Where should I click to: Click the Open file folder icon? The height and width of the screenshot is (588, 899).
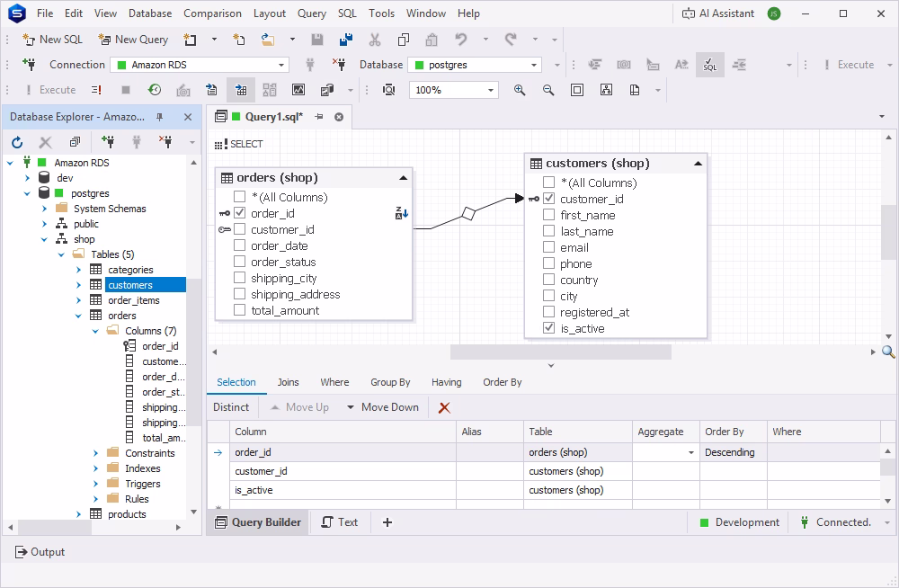(268, 40)
